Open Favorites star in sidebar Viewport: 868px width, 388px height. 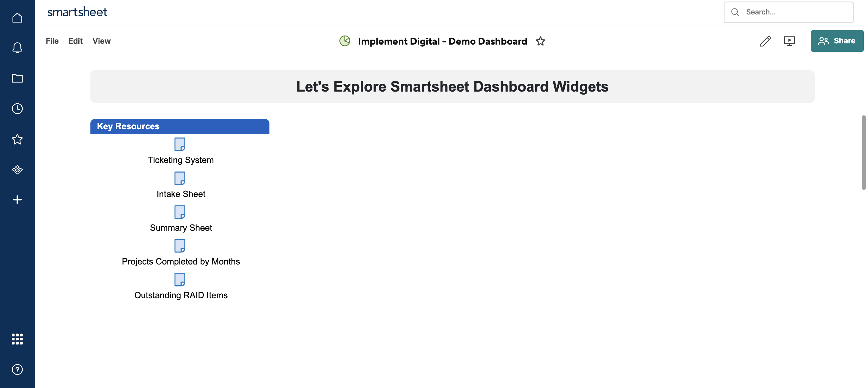coord(17,139)
